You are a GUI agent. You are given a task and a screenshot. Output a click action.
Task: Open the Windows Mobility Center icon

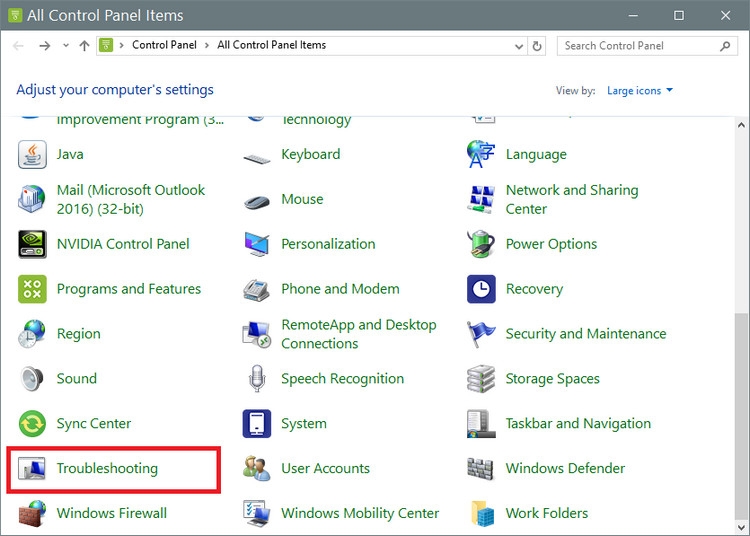(x=257, y=514)
